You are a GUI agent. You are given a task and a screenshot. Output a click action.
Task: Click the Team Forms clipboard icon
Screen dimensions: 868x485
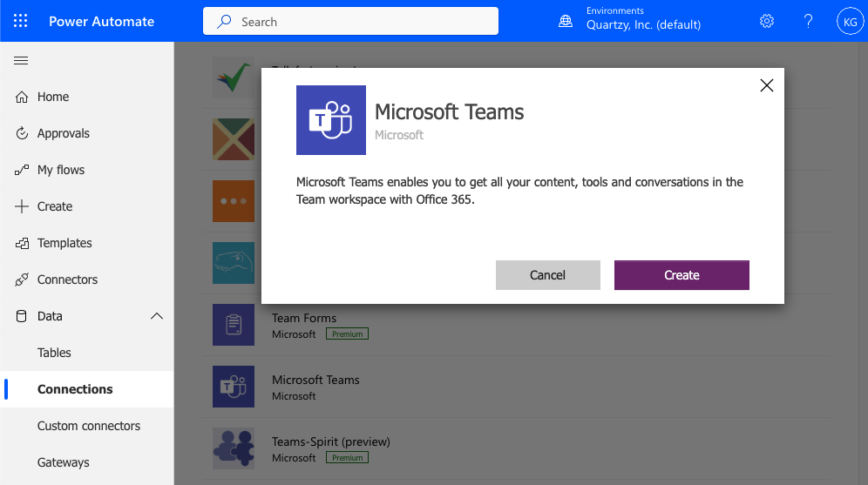[x=234, y=325]
